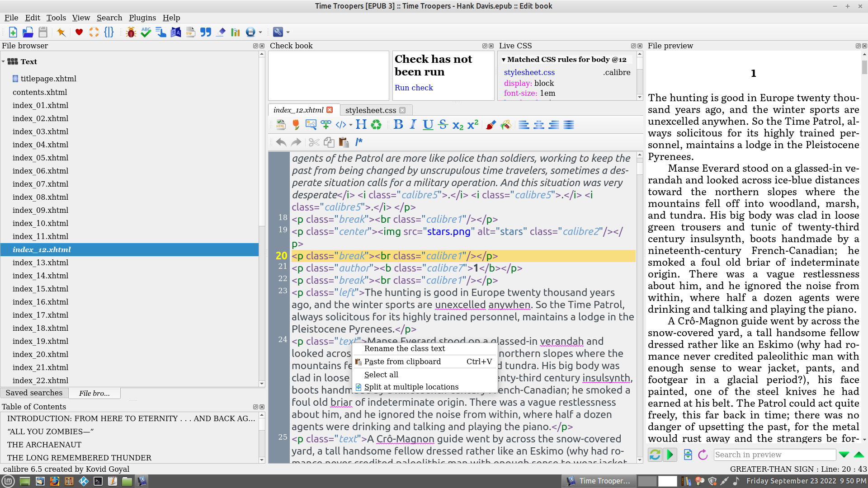
Task: Click the Search in preview field
Action: [x=774, y=455]
